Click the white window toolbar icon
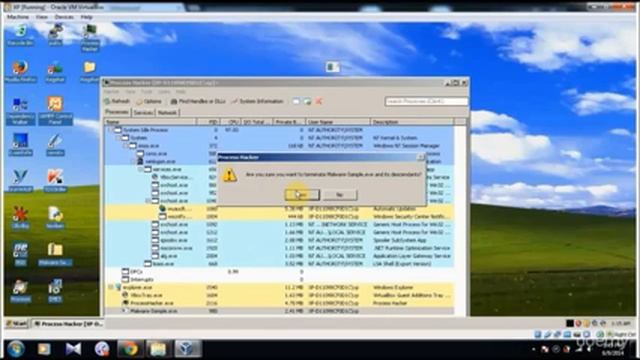 [296, 101]
